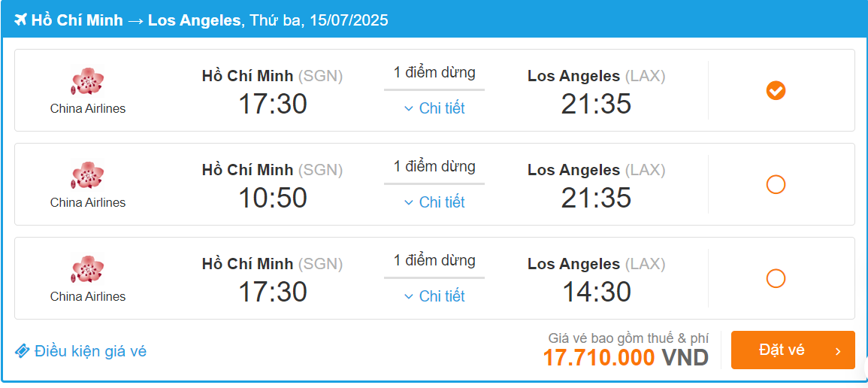Click the Hồ Chí Minh → Los Angeles header title
Image resolution: width=868 pixels, height=388 pixels.
(x=135, y=20)
